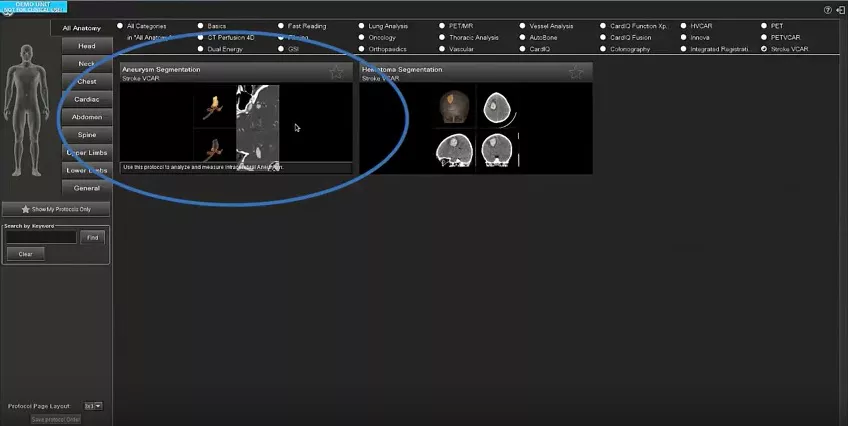Viewport: 848px width, 426px height.
Task: Select the Stroke VCAR radio button
Action: [764, 49]
